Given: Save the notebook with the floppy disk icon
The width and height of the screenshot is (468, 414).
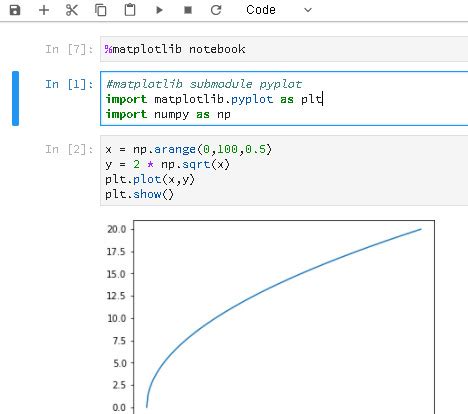Looking at the screenshot, I should point(15,10).
